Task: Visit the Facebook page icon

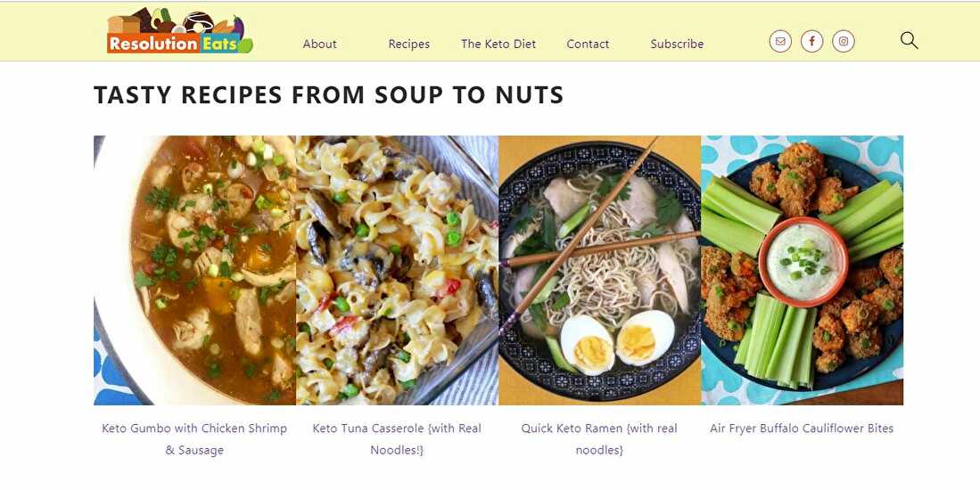Action: coord(811,41)
